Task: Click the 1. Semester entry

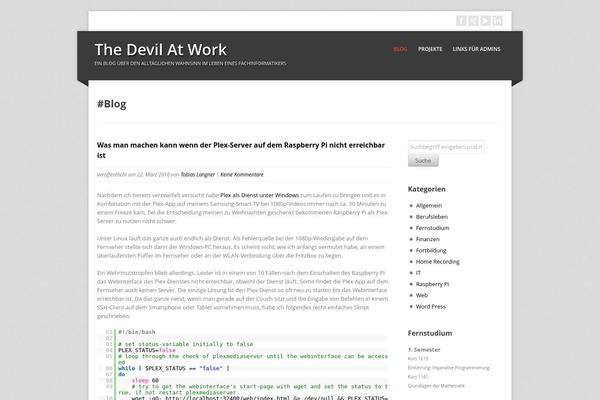Action: [x=424, y=349]
